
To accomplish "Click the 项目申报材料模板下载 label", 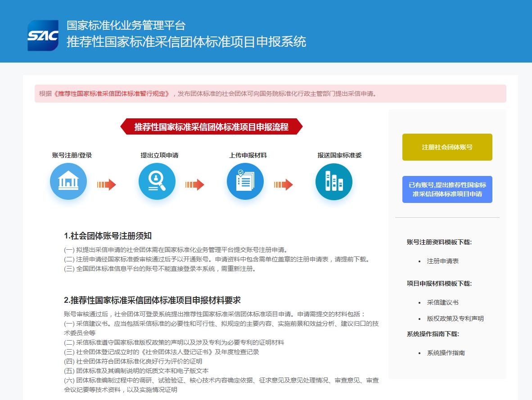I will pos(439,283).
